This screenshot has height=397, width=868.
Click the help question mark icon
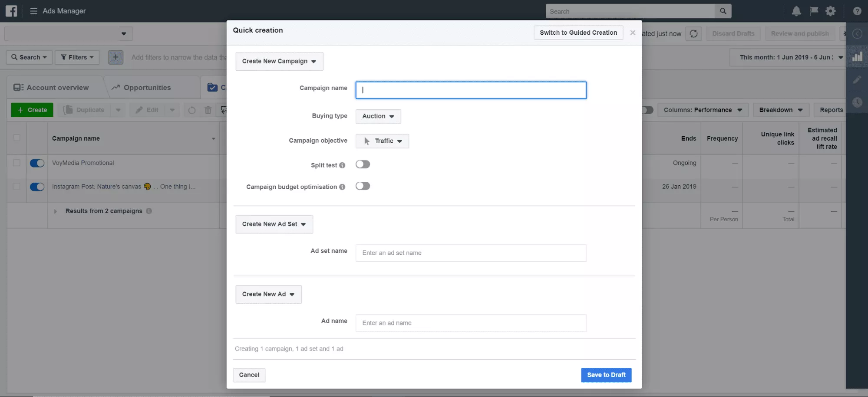[x=857, y=11]
